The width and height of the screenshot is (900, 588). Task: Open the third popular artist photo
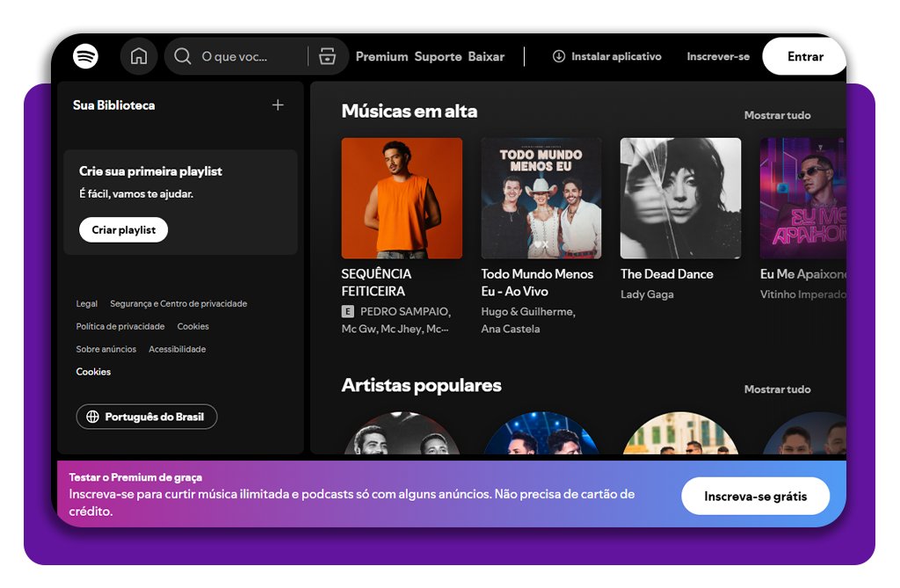pyautogui.click(x=681, y=433)
